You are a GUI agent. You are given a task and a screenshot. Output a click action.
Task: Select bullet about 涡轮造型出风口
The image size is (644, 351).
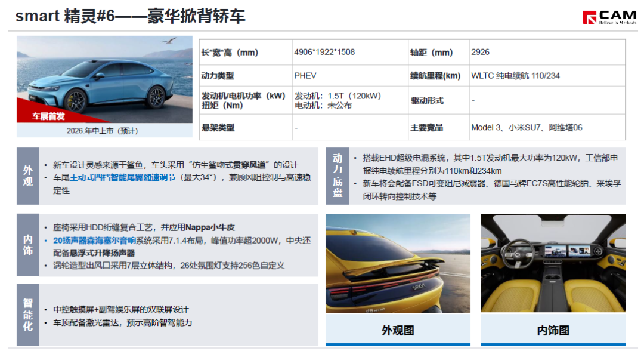coord(168,266)
